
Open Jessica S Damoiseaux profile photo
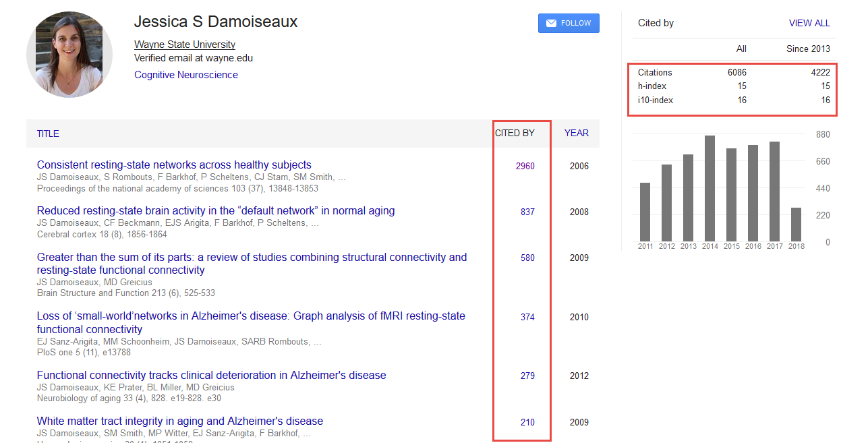tap(69, 55)
